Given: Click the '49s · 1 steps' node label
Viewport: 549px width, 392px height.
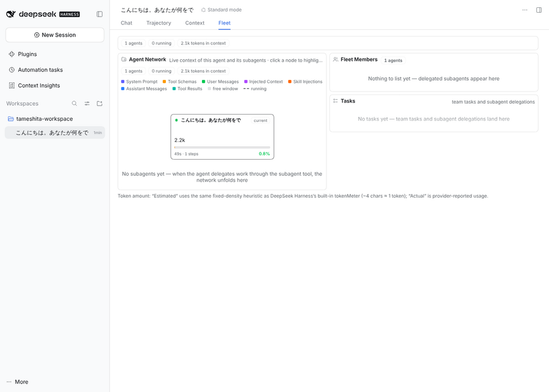Looking at the screenshot, I should tap(186, 154).
